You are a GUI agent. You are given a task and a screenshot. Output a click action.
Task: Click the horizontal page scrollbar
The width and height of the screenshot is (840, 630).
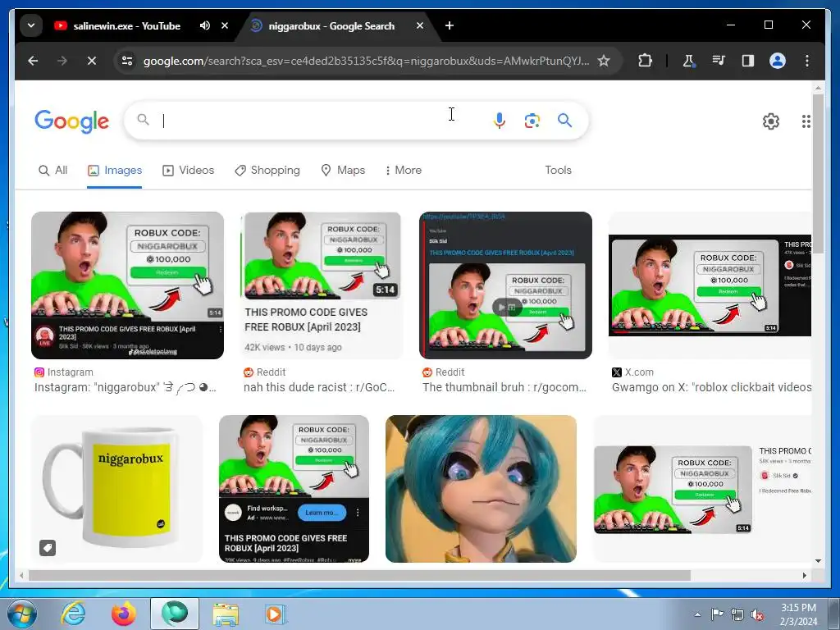tap(359, 575)
